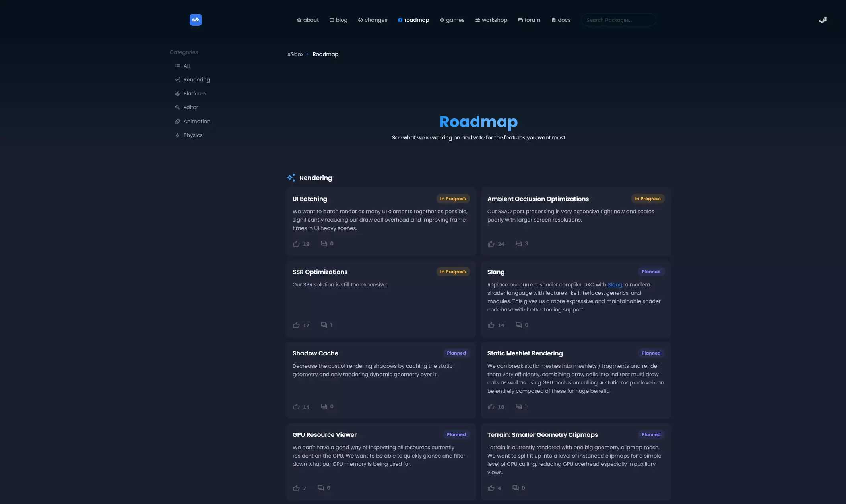Like Terrain: Smaller Geometry Clipmaps

tap(491, 488)
